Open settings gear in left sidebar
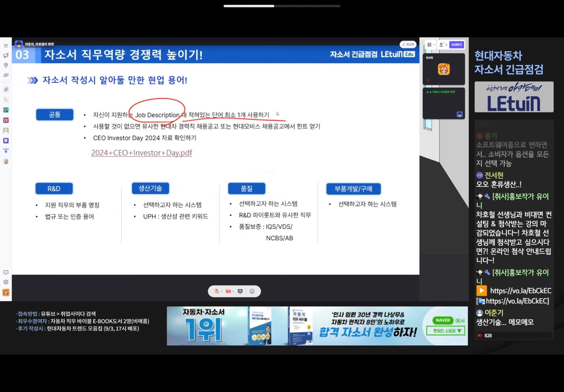Viewport: 564px width, 392px height. tap(6, 282)
